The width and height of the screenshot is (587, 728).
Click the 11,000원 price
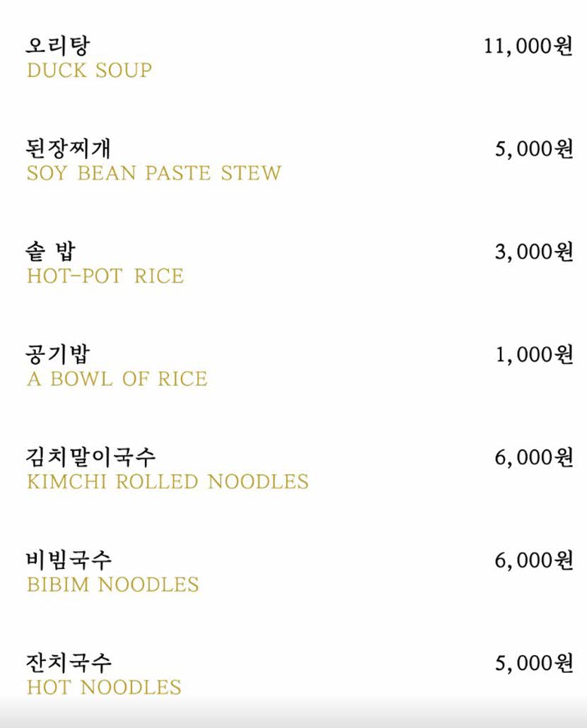click(528, 46)
